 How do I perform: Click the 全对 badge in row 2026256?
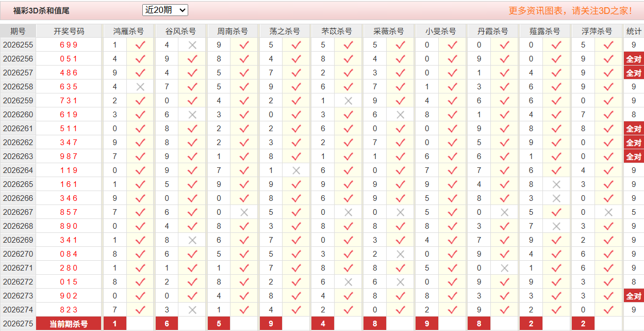click(634, 59)
